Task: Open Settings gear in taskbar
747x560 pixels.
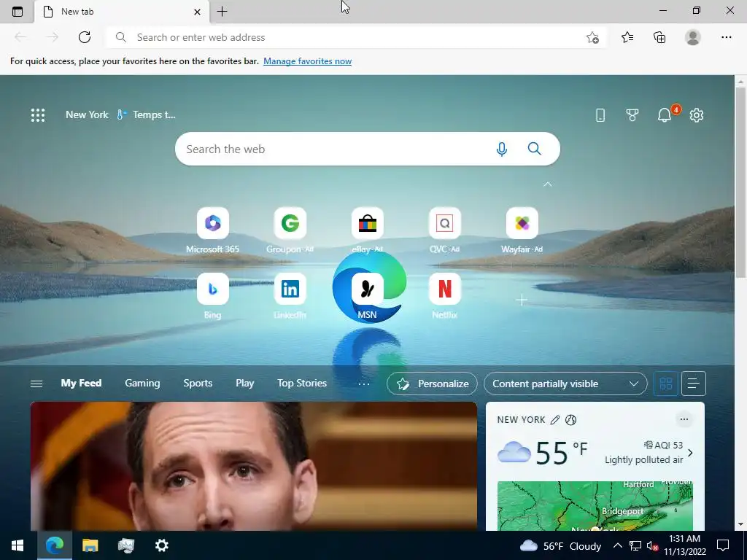Action: click(161, 545)
